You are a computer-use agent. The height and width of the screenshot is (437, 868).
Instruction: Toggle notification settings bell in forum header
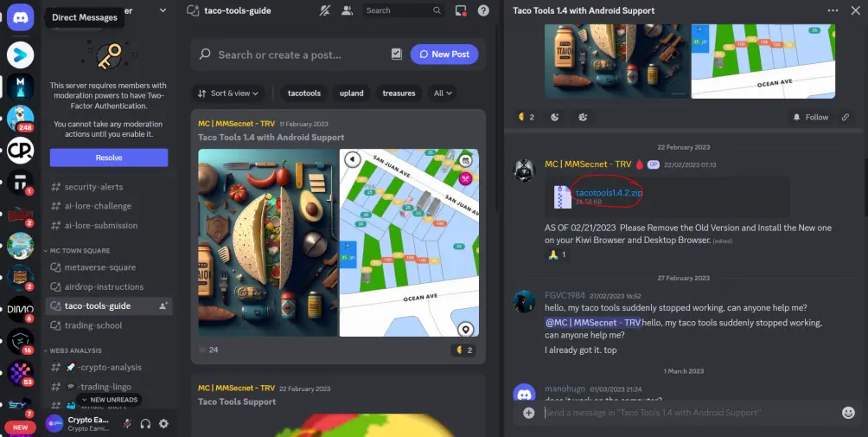pos(325,10)
